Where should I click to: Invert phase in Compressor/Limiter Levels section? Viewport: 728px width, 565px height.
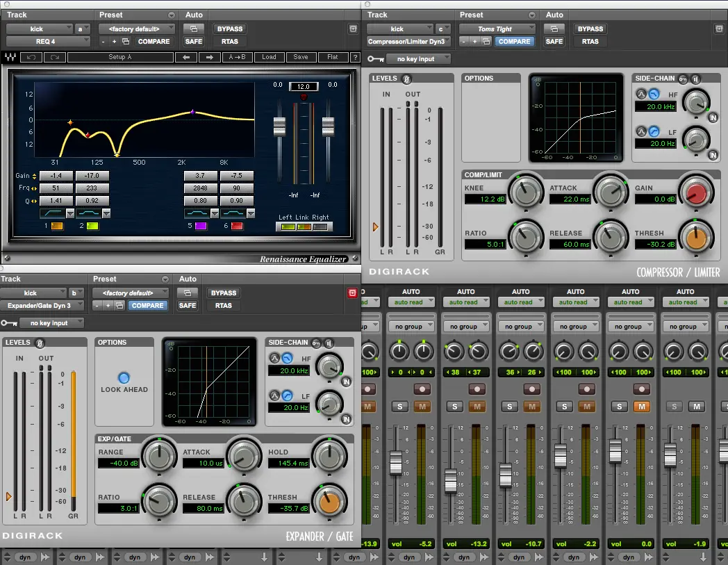point(406,79)
